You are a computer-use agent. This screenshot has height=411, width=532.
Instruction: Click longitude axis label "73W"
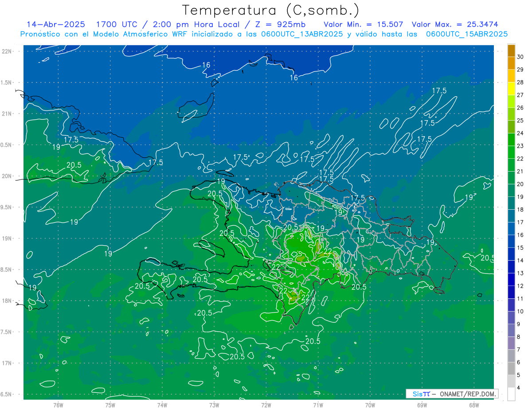coord(214,405)
